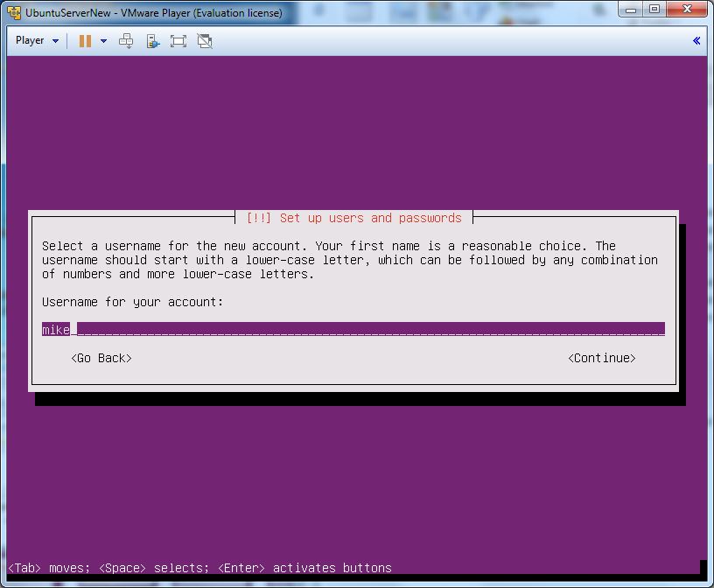
Task: Click the purple area above the dialog
Action: coord(357,131)
